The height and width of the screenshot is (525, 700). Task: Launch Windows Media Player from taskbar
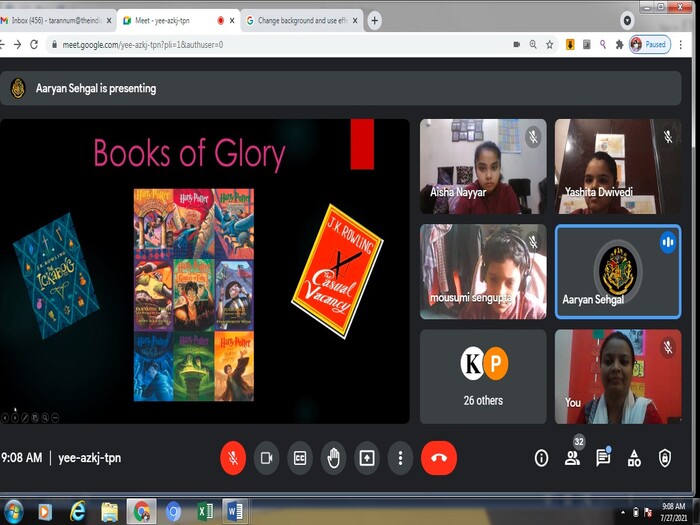point(45,512)
